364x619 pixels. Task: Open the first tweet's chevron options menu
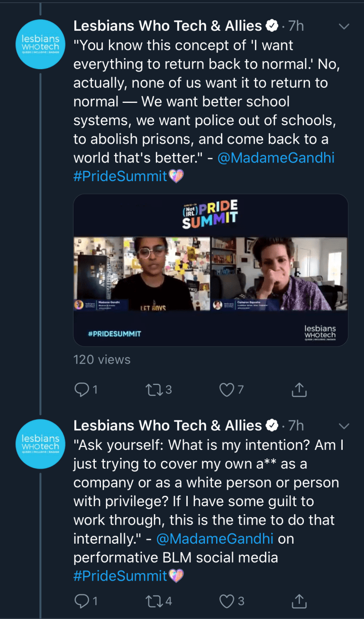click(345, 27)
